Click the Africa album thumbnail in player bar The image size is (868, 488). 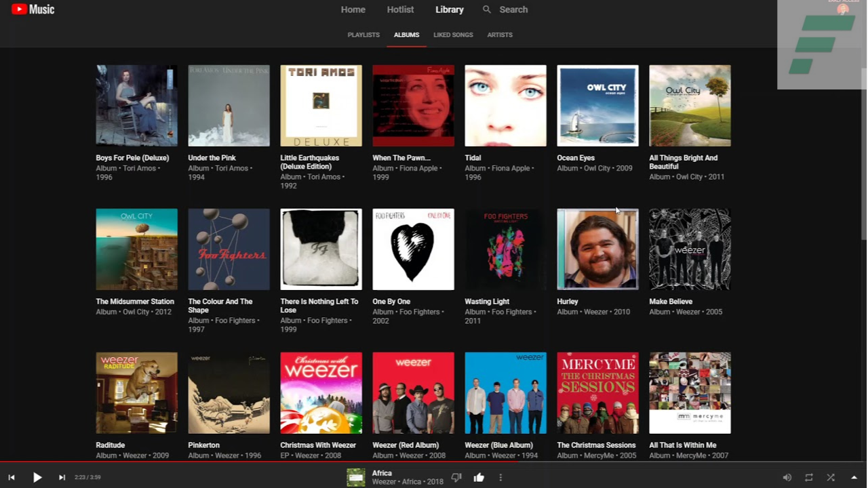pos(356,477)
